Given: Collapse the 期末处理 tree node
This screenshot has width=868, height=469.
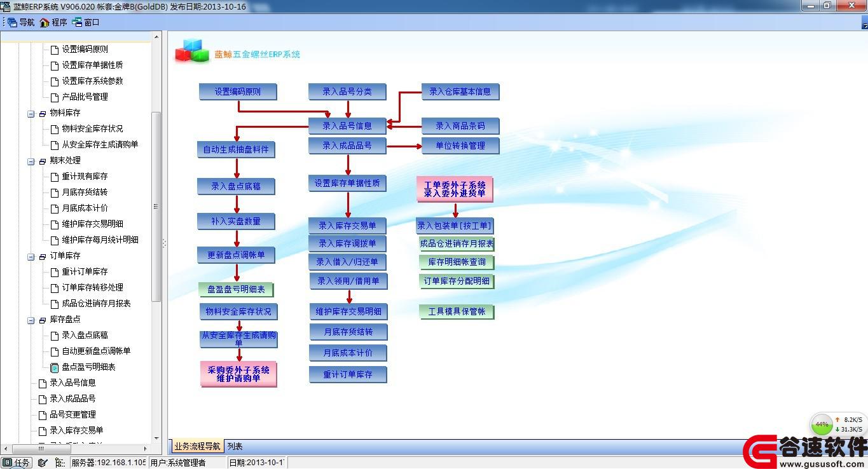Looking at the screenshot, I should coord(31,161).
